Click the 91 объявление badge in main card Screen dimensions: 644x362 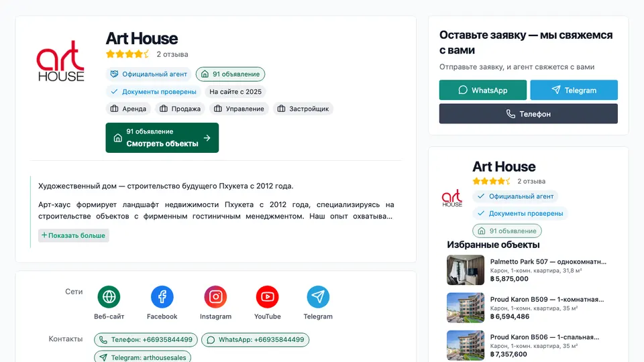coord(230,74)
